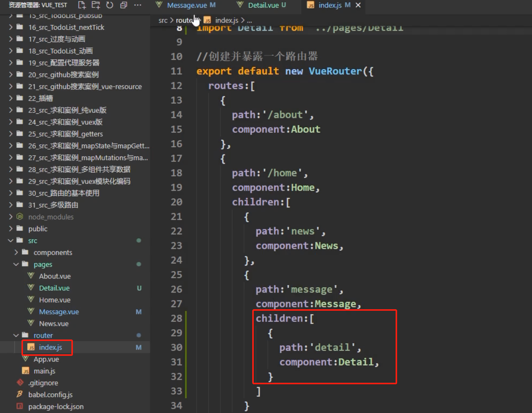532x413 pixels.
Task: Click the node_modules folder icon
Action: pyautogui.click(x=20, y=217)
